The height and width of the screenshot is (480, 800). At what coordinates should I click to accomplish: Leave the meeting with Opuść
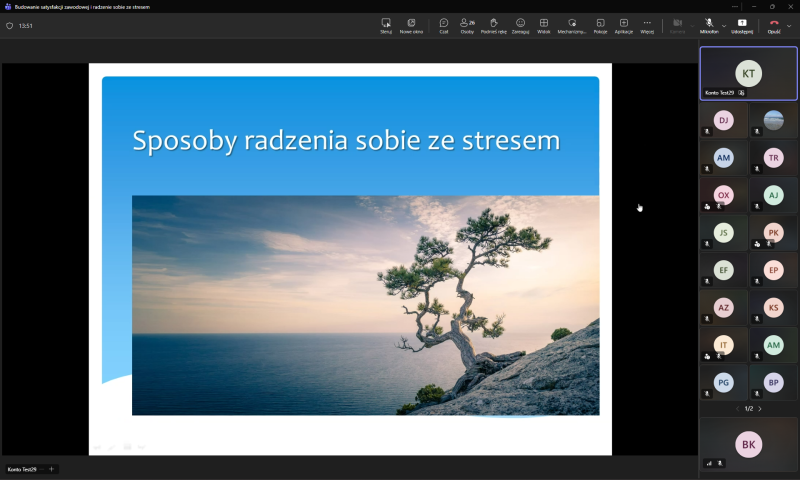pyautogui.click(x=773, y=25)
